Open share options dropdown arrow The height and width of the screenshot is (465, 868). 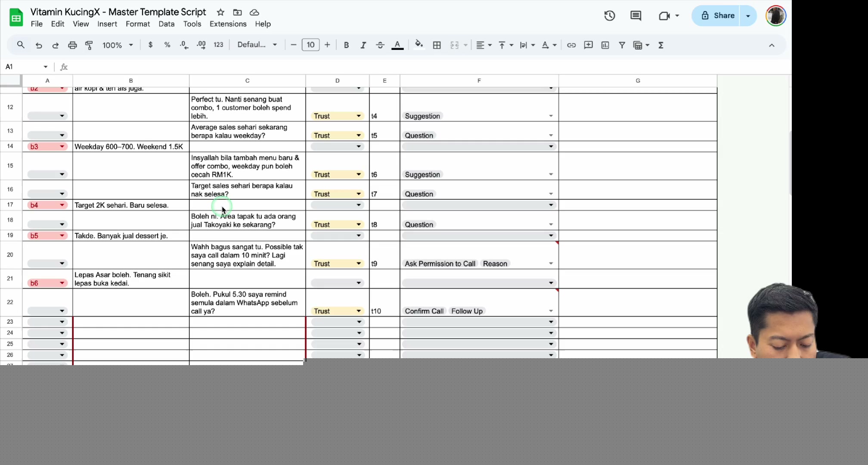(x=748, y=15)
